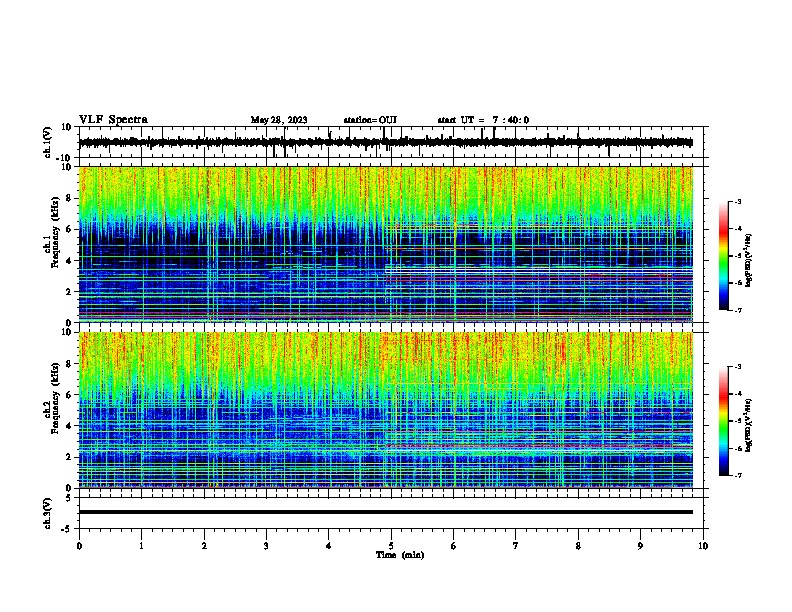Click the 'Time (min)' axis title
The height and width of the screenshot is (612, 792).
400,555
